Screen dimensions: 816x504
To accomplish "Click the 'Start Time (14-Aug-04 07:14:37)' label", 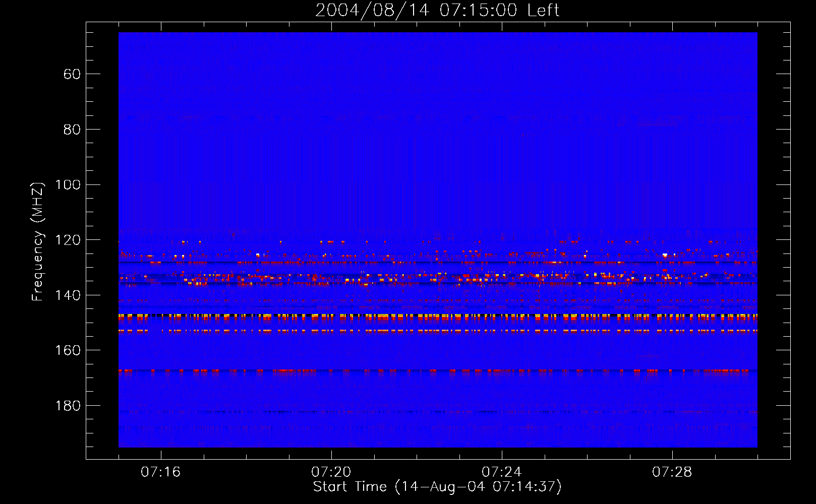I will pos(437,487).
